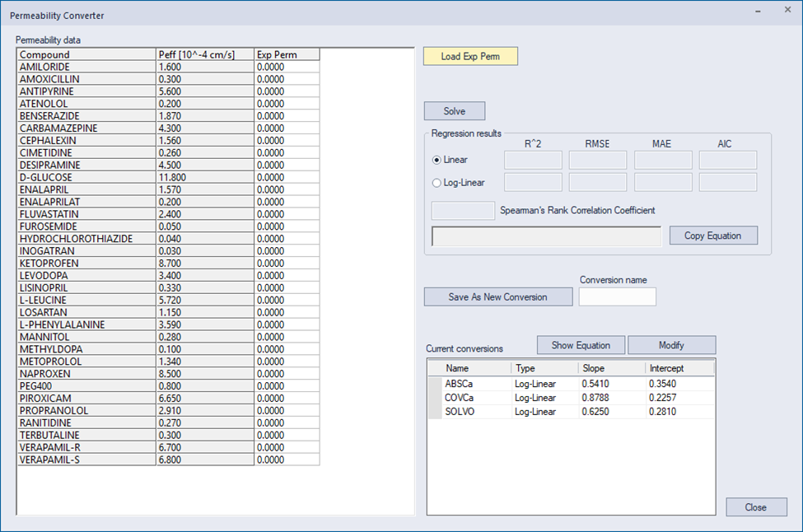The image size is (803, 532).
Task: Click the Compound column header
Action: (86, 54)
